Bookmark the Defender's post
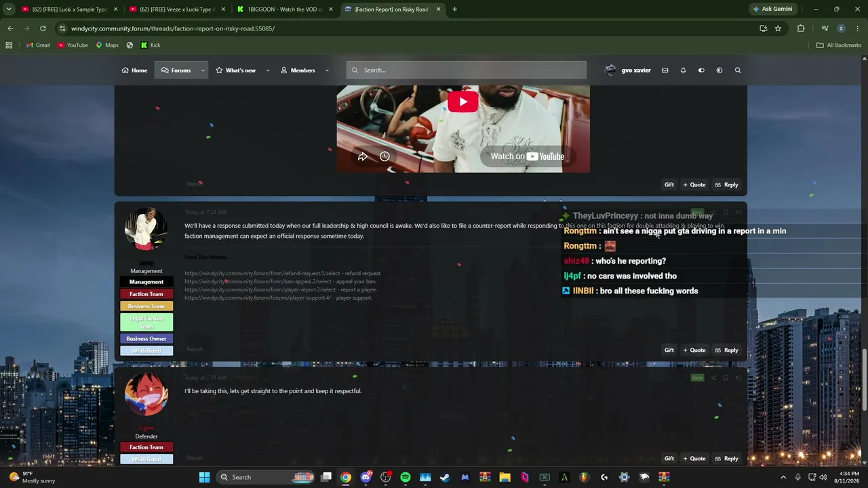 (x=726, y=378)
